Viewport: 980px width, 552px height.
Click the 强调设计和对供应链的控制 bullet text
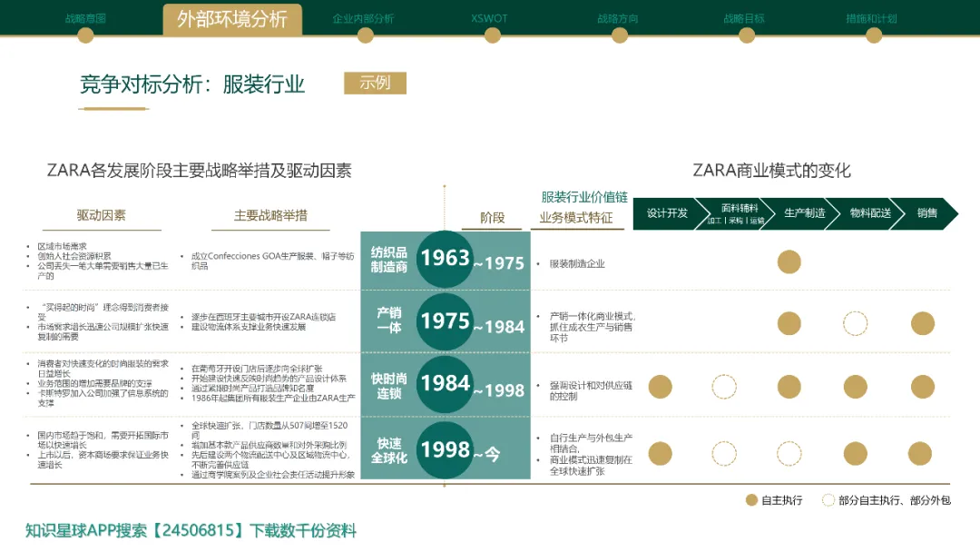point(591,390)
